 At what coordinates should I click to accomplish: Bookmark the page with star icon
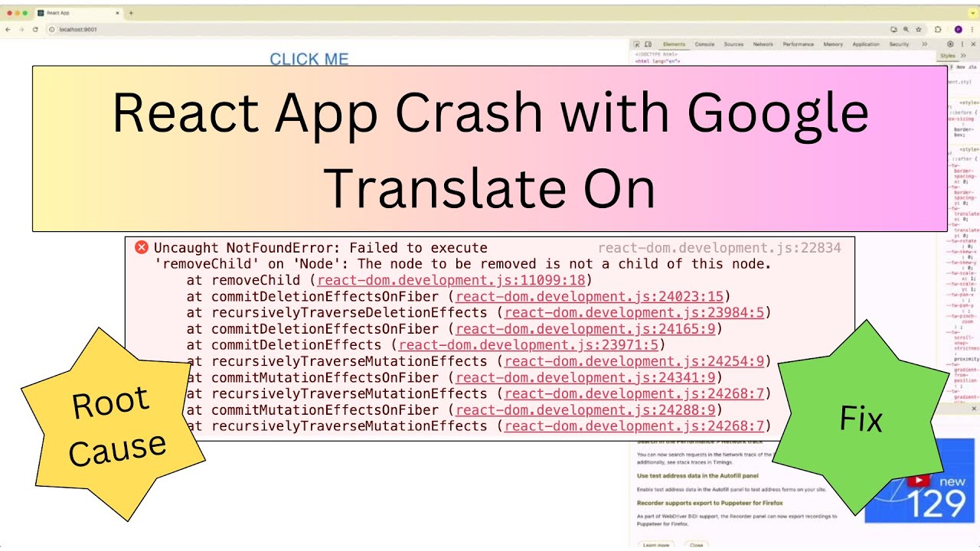pos(919,29)
